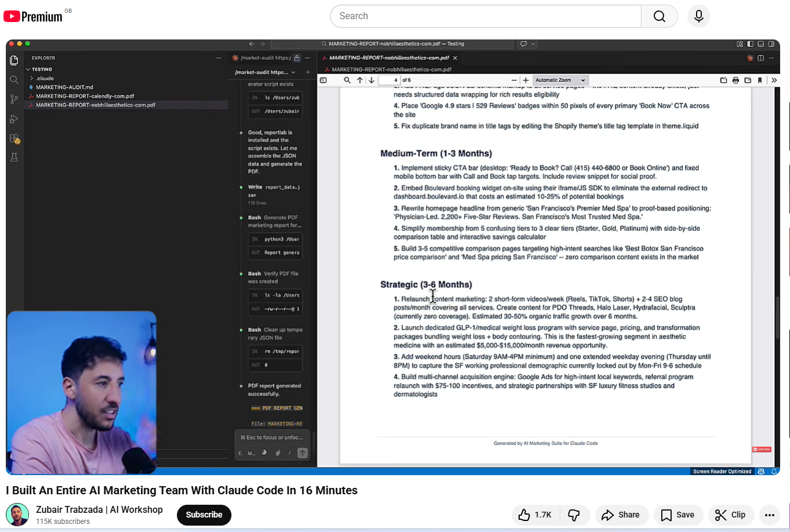Open the Automatic Zoom dropdown
Screen dimensions: 790x532
tap(560, 80)
